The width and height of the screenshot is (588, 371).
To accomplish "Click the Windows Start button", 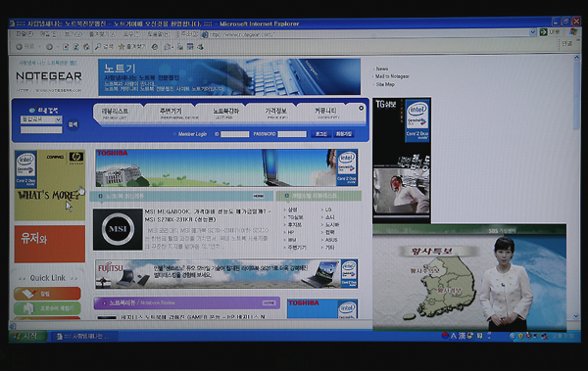I will coord(27,336).
